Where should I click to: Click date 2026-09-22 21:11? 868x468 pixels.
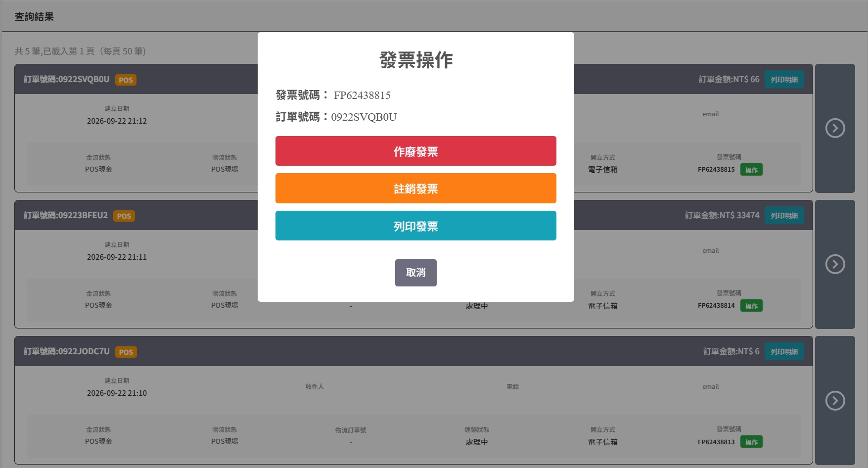(x=117, y=257)
